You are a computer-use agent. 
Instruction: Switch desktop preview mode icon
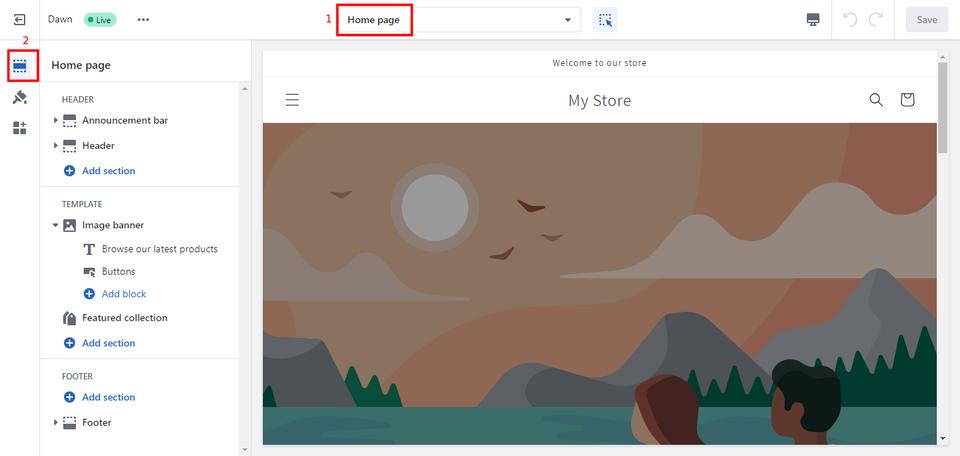tap(813, 20)
